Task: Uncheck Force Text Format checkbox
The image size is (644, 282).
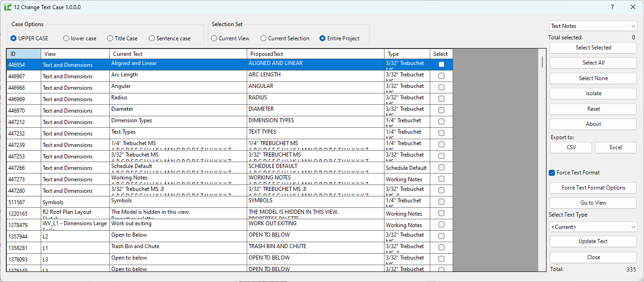Action: [x=552, y=173]
